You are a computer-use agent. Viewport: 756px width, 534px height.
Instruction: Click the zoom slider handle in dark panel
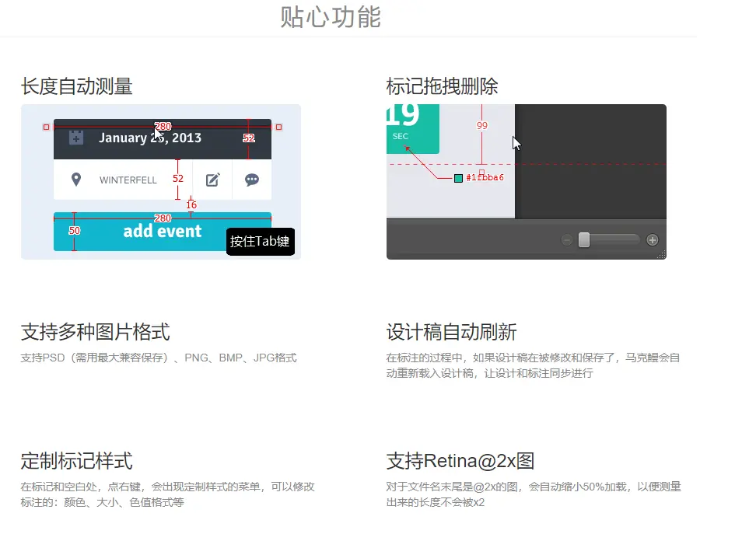(x=584, y=239)
